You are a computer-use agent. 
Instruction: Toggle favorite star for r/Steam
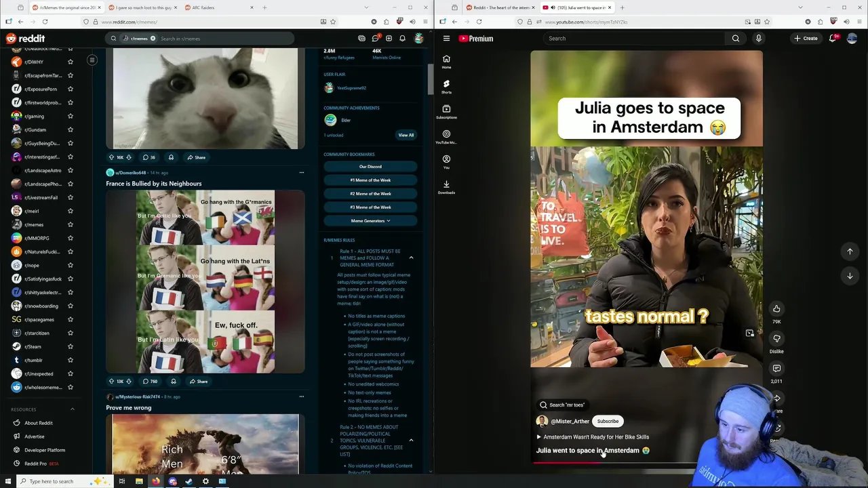coord(70,346)
